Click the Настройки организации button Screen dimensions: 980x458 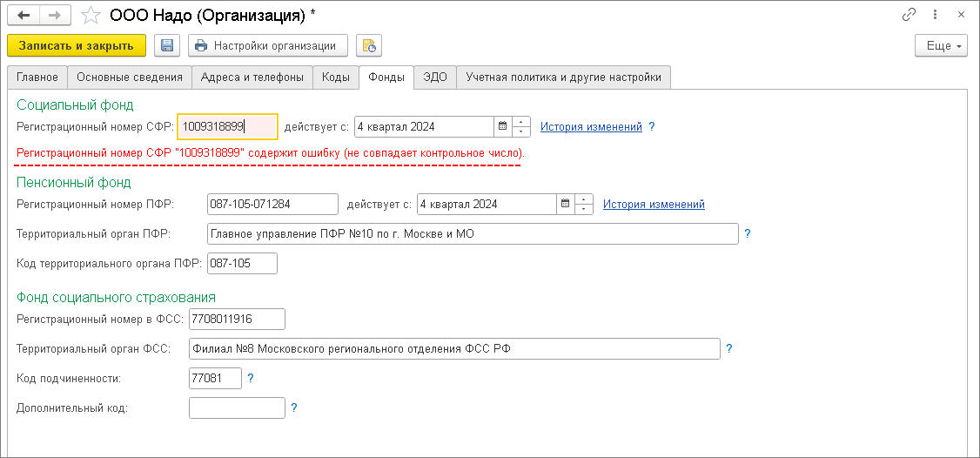268,45
